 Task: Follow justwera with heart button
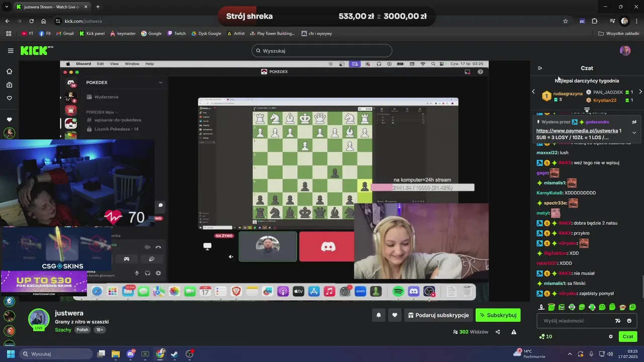click(x=394, y=315)
